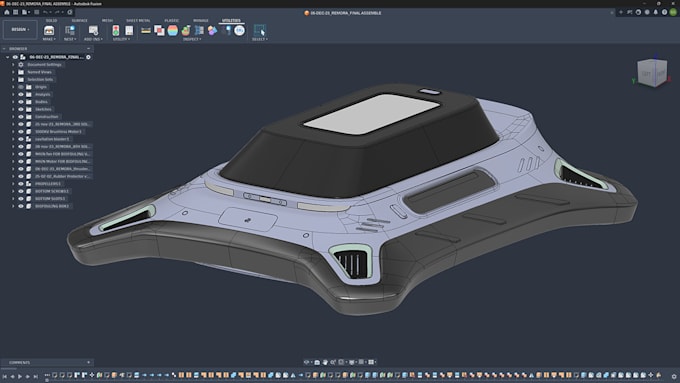The image size is (680, 383).
Task: Open the Help question mark icon
Action: click(664, 13)
